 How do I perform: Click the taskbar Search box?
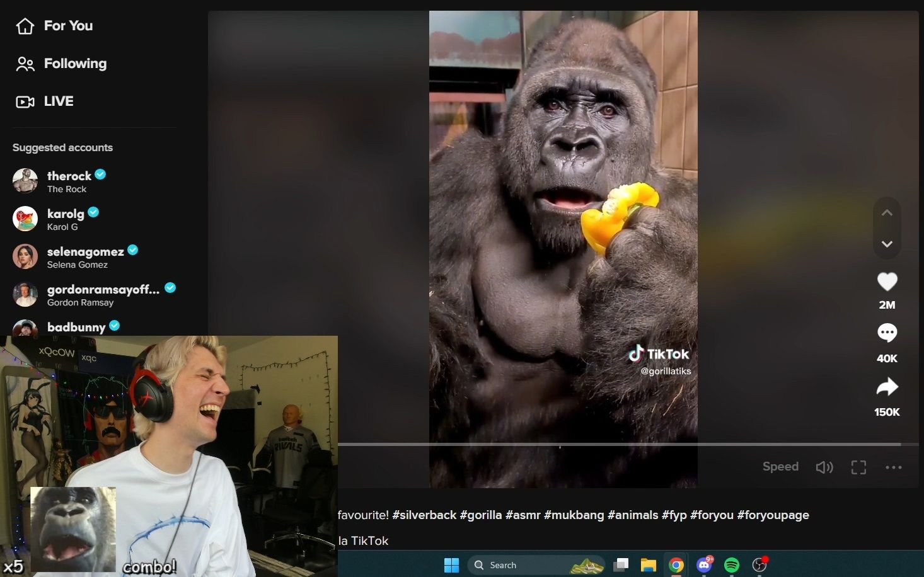point(536,565)
